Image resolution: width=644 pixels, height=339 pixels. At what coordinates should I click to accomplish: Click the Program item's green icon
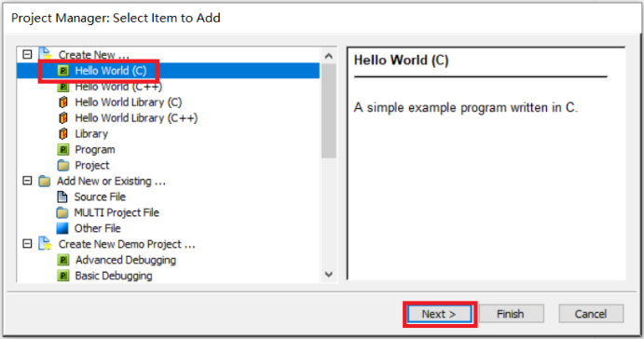(62, 149)
